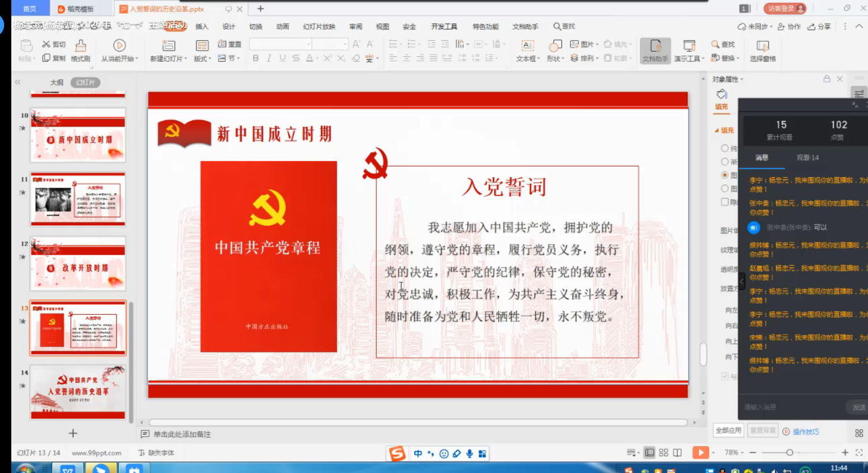Decrease font size button
868x473 pixels.
370,44
